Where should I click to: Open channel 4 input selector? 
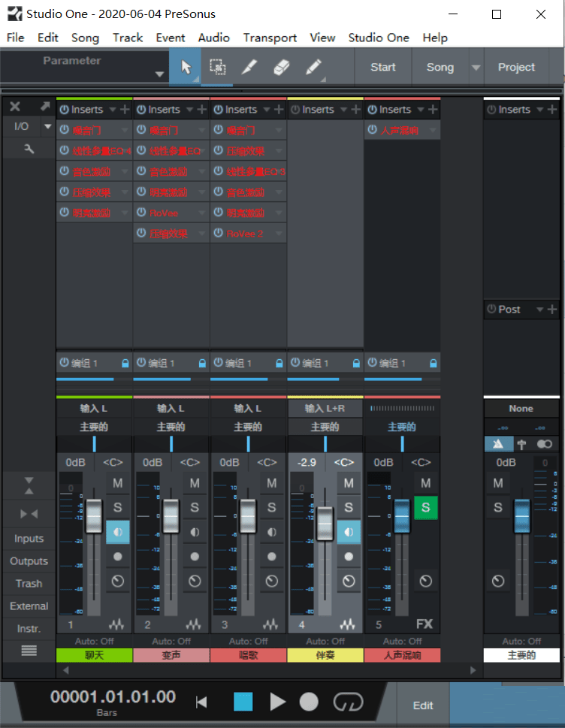pos(325,409)
